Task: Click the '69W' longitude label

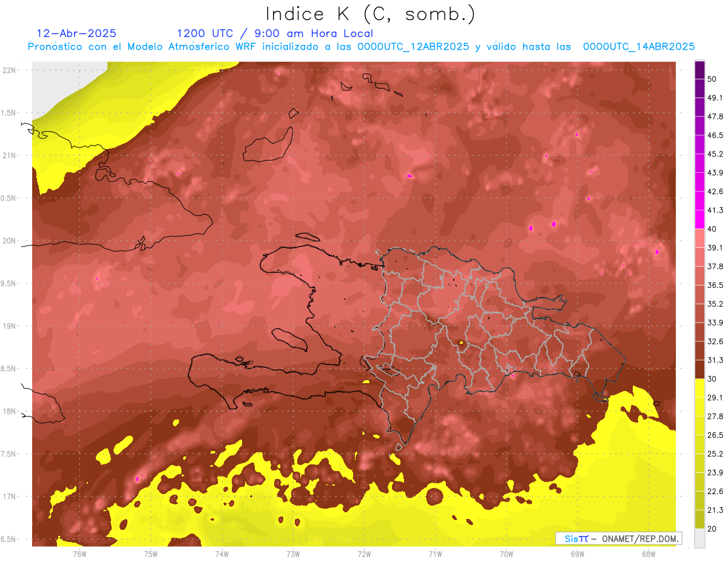Action: pos(578,554)
